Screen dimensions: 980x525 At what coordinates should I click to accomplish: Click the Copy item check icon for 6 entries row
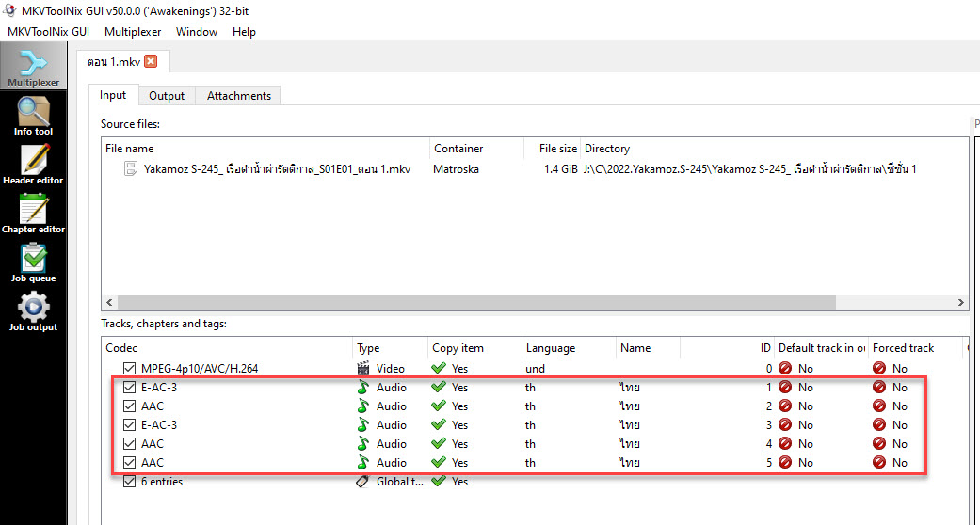pos(439,481)
